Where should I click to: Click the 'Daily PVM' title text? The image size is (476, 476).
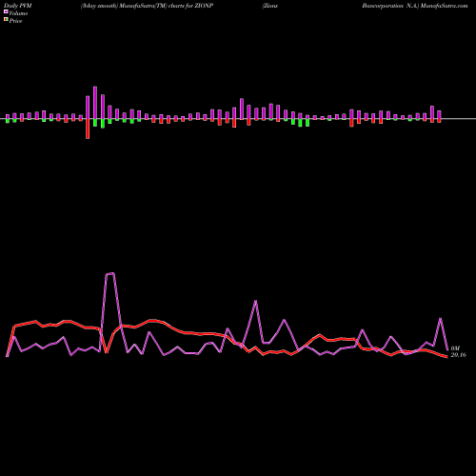(x=18, y=6)
